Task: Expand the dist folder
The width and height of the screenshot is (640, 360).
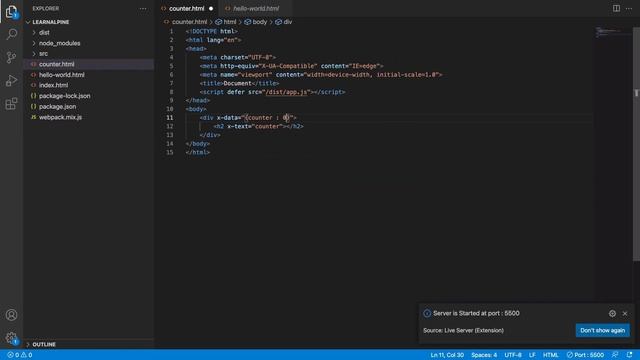Action: coord(44,33)
